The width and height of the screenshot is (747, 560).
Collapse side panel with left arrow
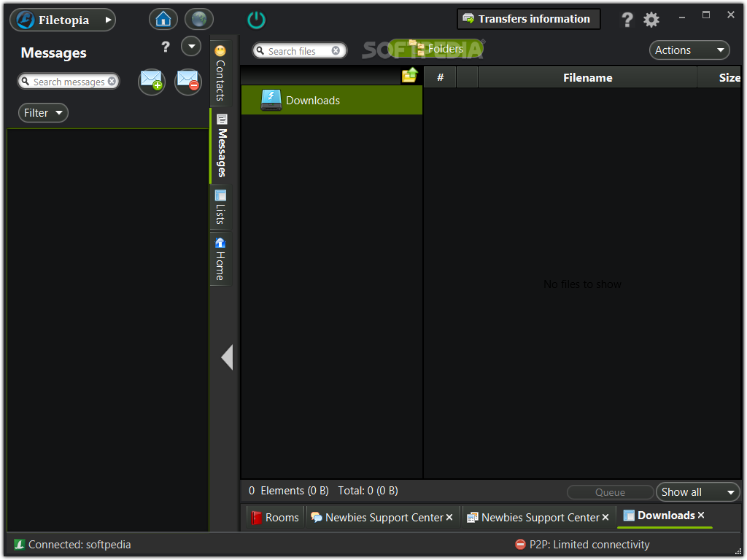pyautogui.click(x=228, y=357)
